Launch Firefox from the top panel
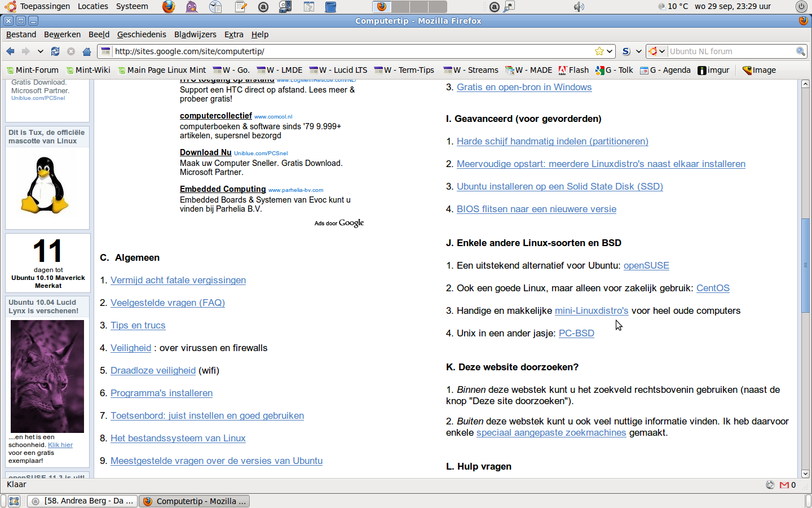The height and width of the screenshot is (508, 812). 168,7
